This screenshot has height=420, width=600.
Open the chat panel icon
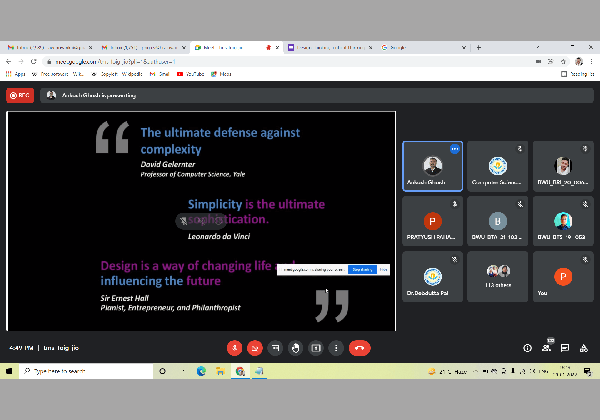(565, 348)
